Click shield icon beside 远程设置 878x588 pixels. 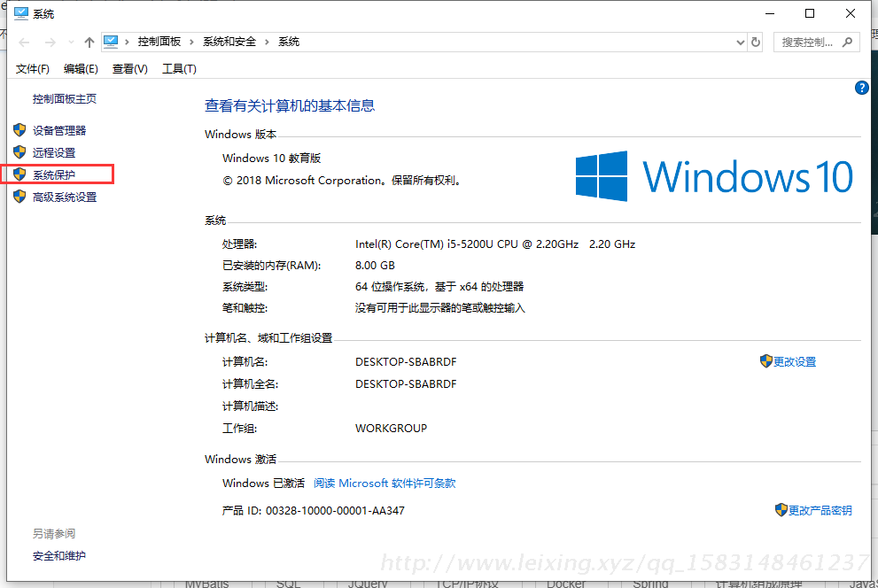[19, 152]
